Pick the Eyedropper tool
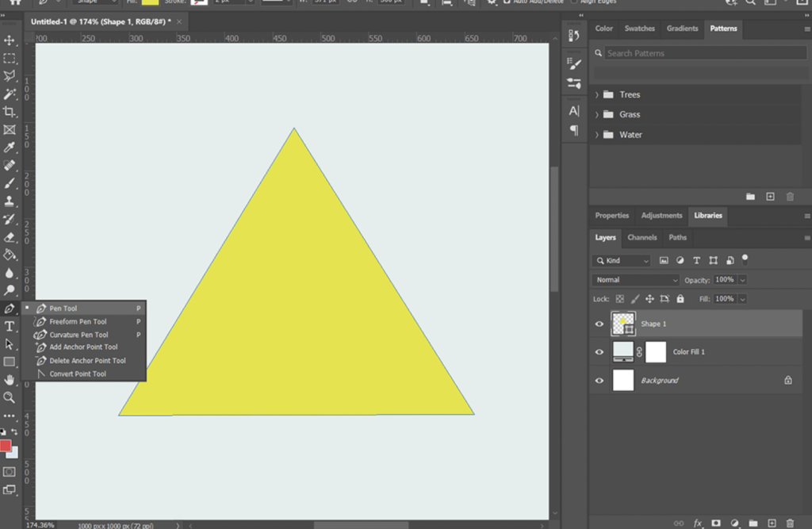Viewport: 812px width, 529px height. pos(10,148)
